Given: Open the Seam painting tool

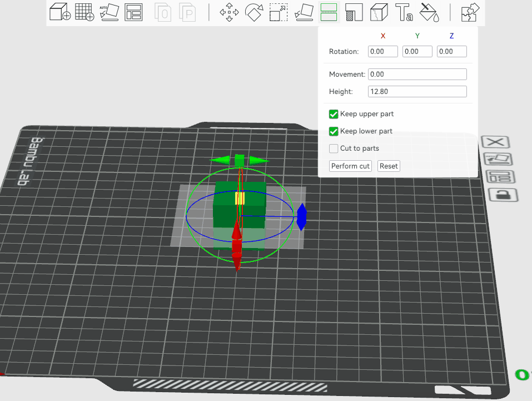Looking at the screenshot, I should click(x=379, y=12).
